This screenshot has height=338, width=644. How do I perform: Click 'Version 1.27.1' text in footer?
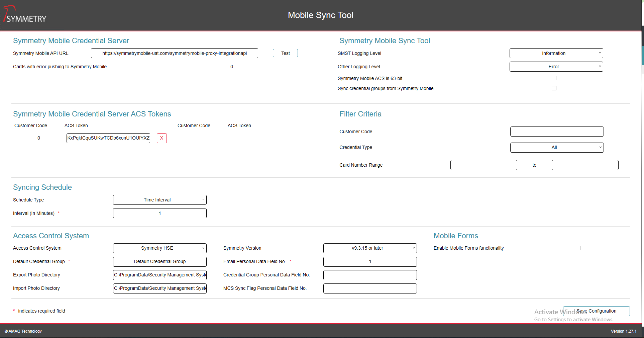coord(624,331)
